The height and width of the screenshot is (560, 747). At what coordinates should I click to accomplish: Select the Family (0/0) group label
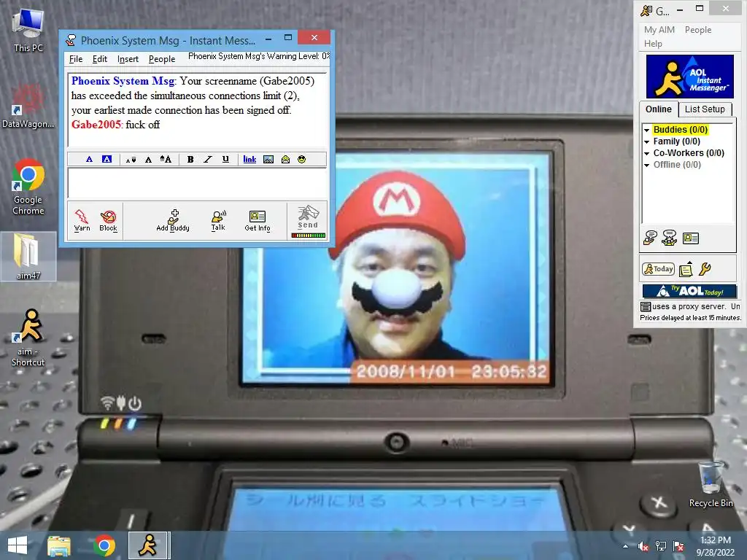676,141
